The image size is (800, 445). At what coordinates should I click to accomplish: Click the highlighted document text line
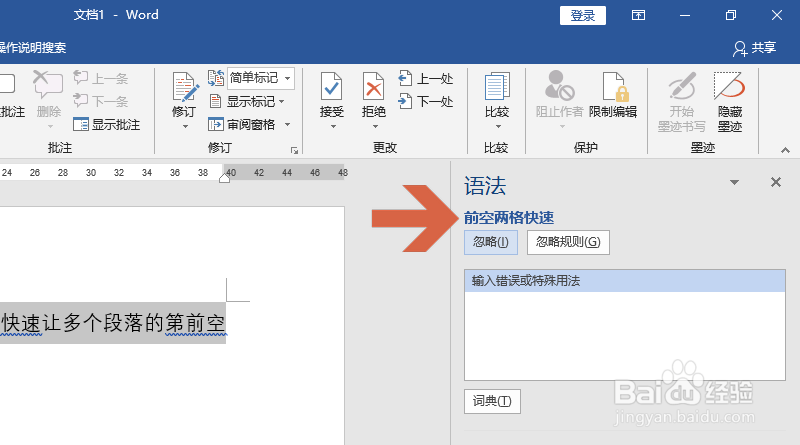pos(113,323)
